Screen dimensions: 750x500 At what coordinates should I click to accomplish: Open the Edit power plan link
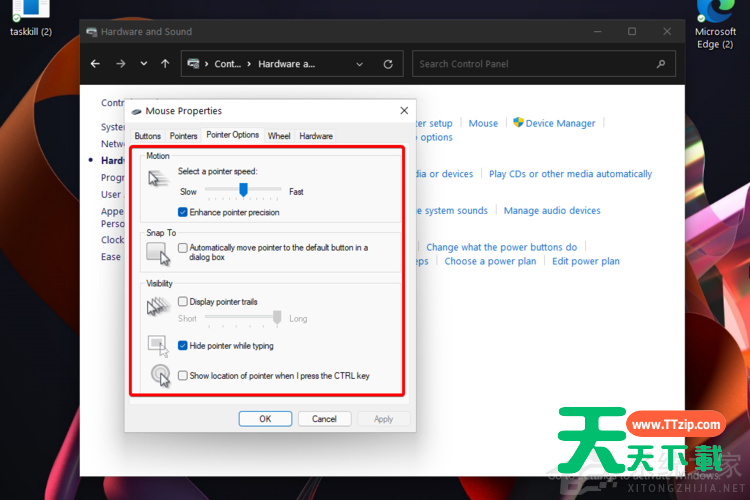click(585, 261)
